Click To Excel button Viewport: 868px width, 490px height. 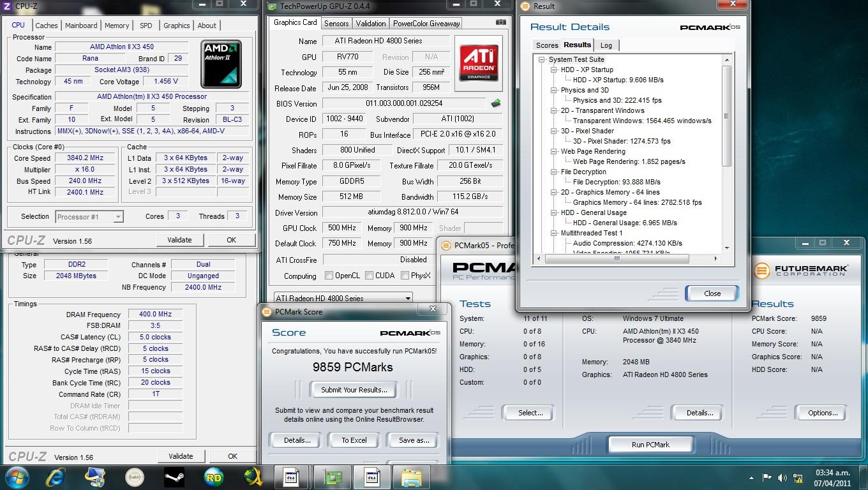point(354,440)
